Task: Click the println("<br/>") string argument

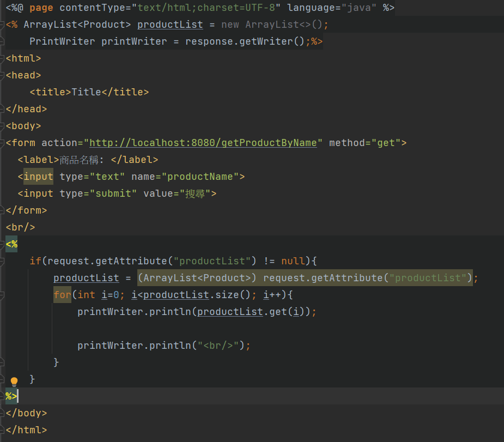Action: (x=218, y=346)
